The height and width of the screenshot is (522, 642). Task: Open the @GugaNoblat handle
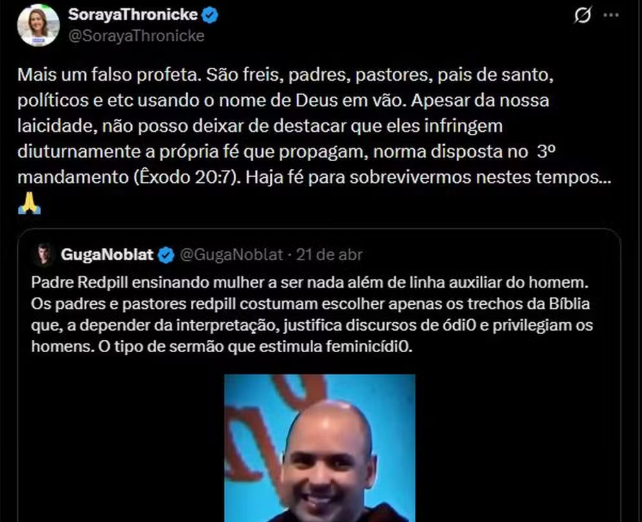(x=231, y=255)
